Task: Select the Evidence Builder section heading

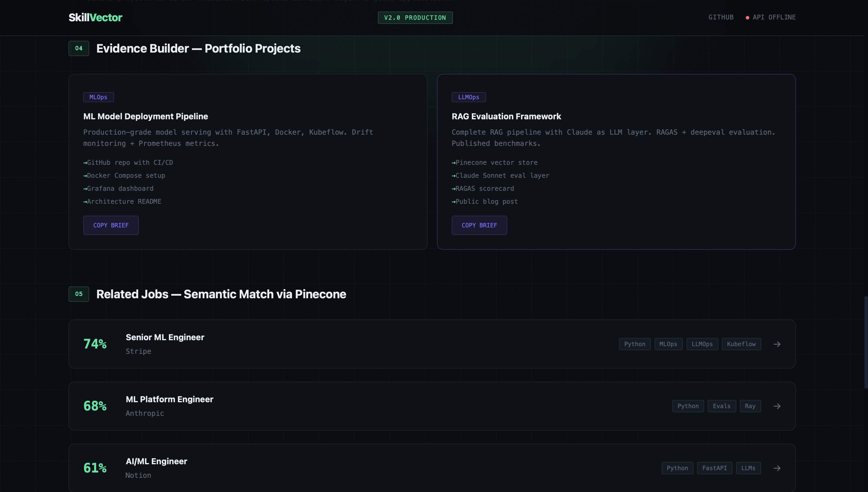Action: [x=198, y=48]
